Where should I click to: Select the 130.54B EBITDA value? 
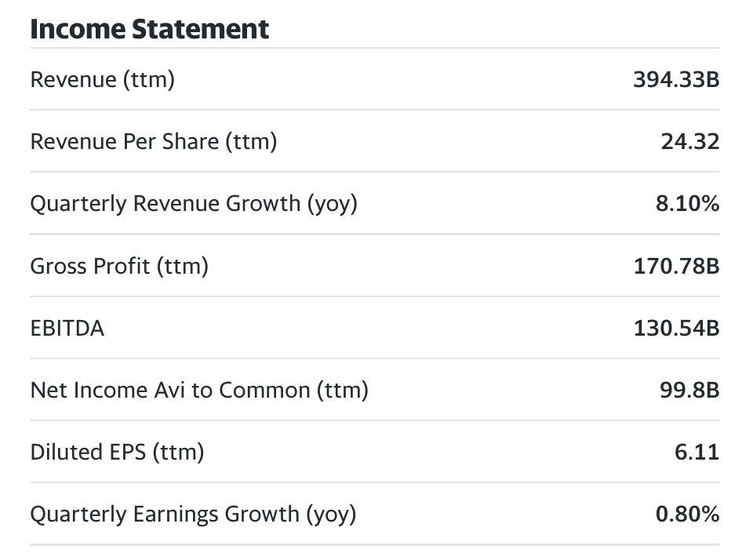coord(676,328)
